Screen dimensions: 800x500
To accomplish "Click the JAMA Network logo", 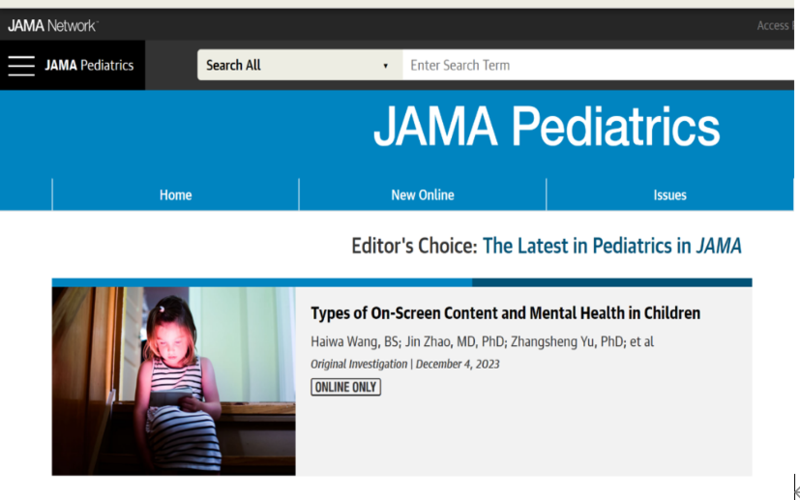I will (52, 25).
